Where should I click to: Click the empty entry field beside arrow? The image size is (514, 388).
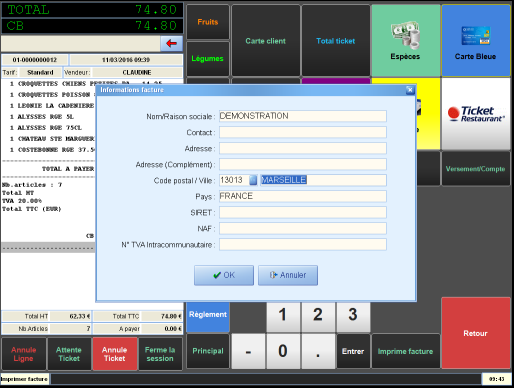pos(80,43)
